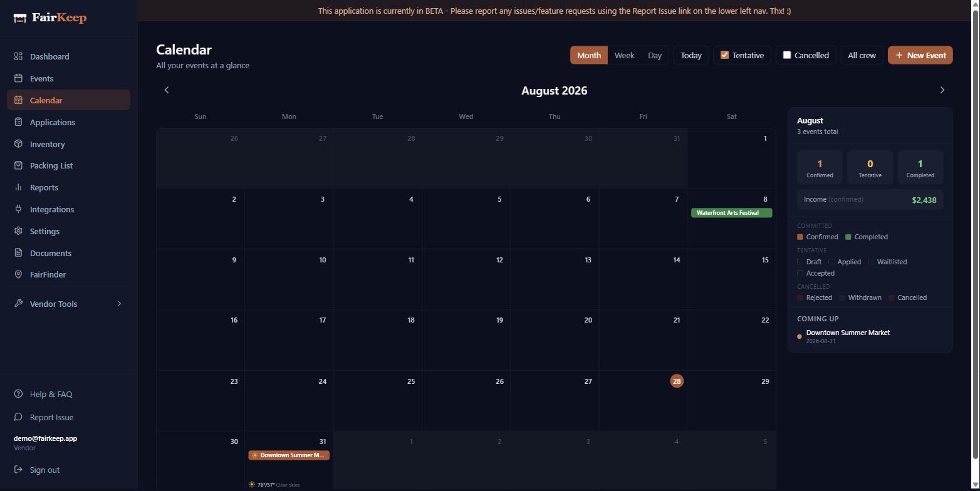Image resolution: width=980 pixels, height=491 pixels.
Task: Open the All crew filter dropdown
Action: coord(862,55)
